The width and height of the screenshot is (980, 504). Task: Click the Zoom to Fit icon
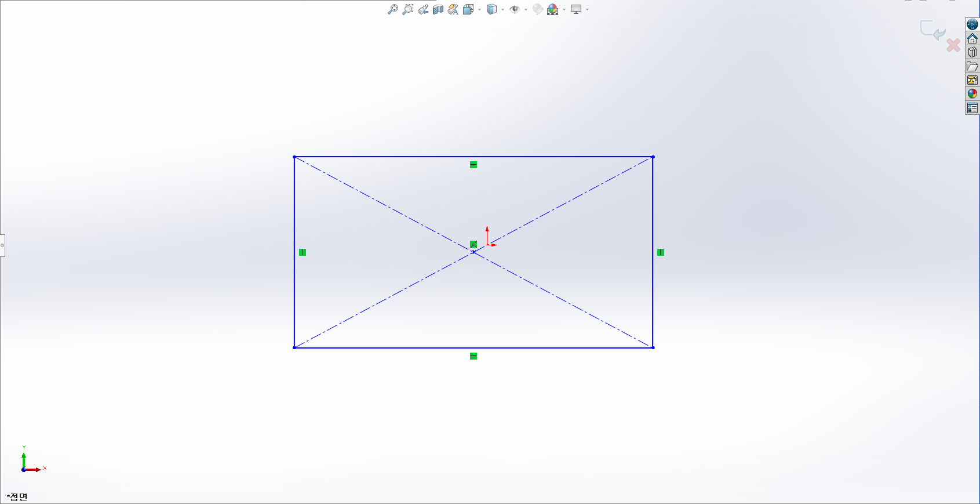click(x=393, y=9)
